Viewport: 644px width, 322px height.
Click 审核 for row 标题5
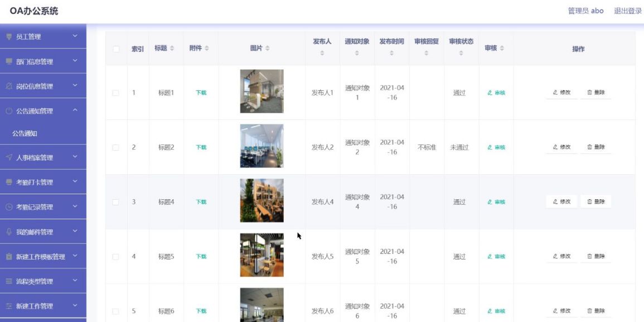(x=496, y=257)
